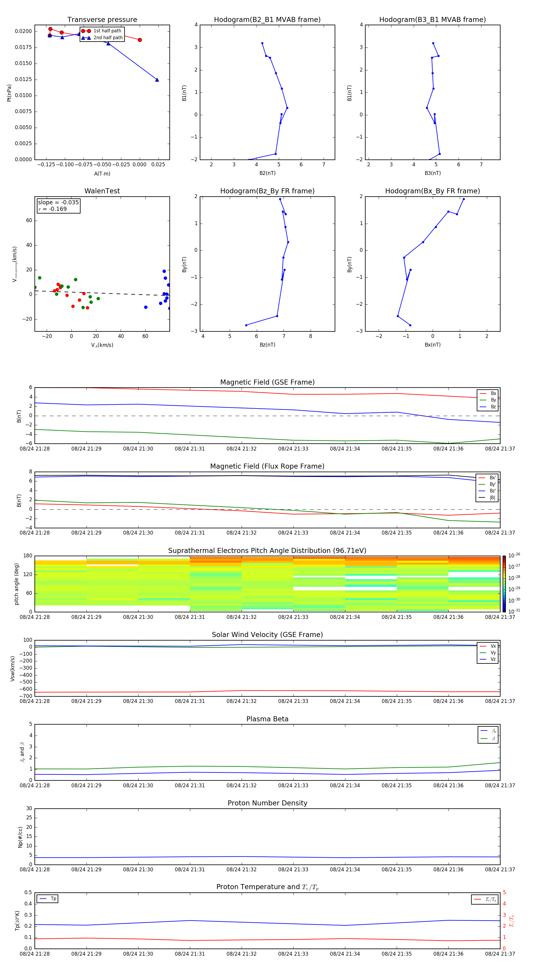Click the Bx' legend entry in flux rope panel

tap(487, 478)
